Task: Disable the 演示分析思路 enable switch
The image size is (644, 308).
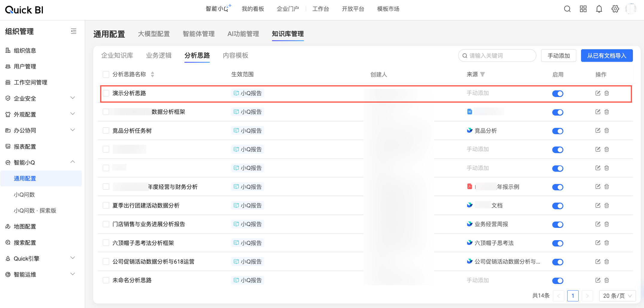Action: (558, 94)
